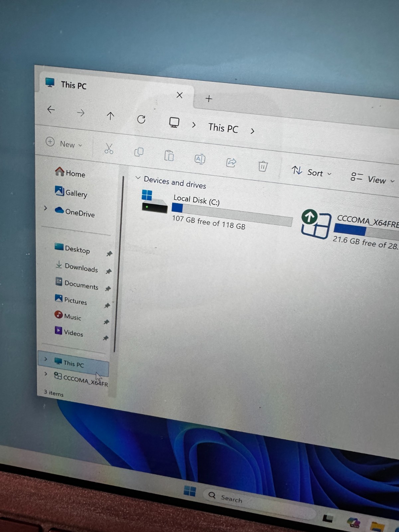Viewport: 399px width, 532px height.
Task: Expand chevron before This PC breadcrumb
Action: [x=194, y=125]
